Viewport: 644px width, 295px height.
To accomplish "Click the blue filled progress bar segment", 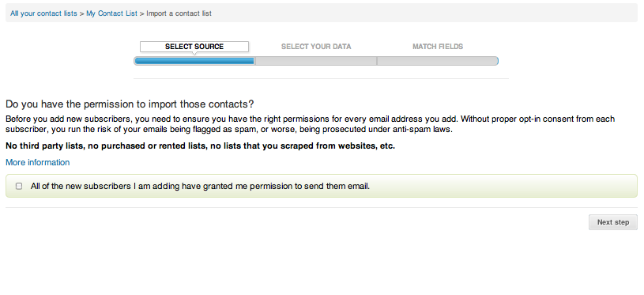I will point(194,61).
